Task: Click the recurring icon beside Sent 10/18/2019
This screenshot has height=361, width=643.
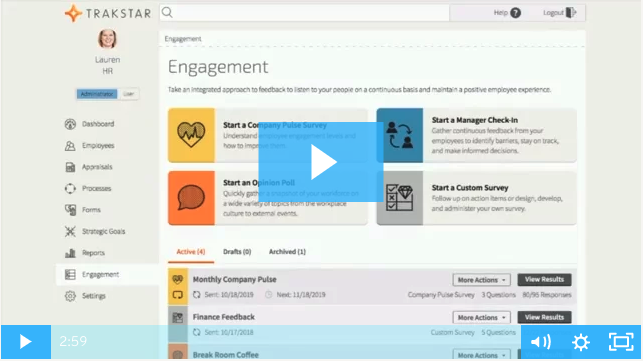Action: [x=197, y=295]
